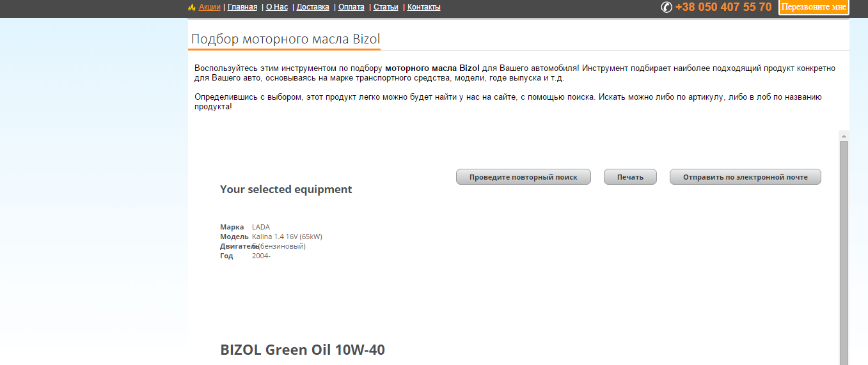Click the BIZOL Green Oil 10W-40 title
The width and height of the screenshot is (868, 365).
pyautogui.click(x=303, y=350)
